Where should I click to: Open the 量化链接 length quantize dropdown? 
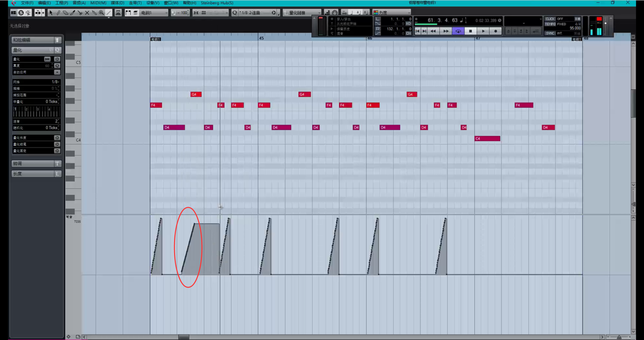tap(303, 13)
